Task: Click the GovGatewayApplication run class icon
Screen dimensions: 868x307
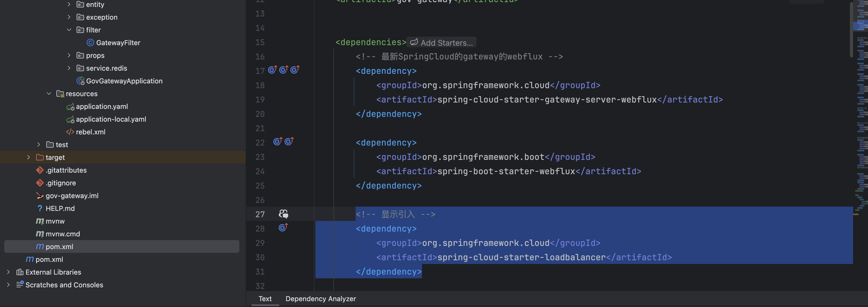Action: [x=81, y=81]
